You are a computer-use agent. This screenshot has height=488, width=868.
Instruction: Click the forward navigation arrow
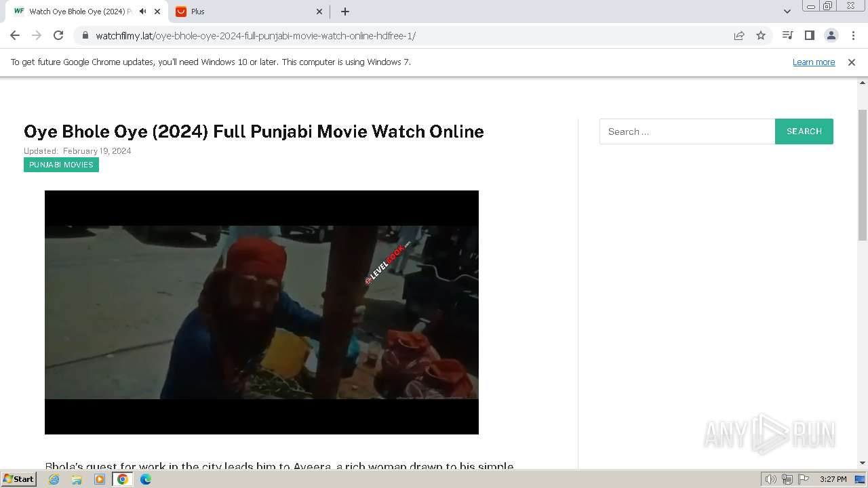tap(37, 35)
